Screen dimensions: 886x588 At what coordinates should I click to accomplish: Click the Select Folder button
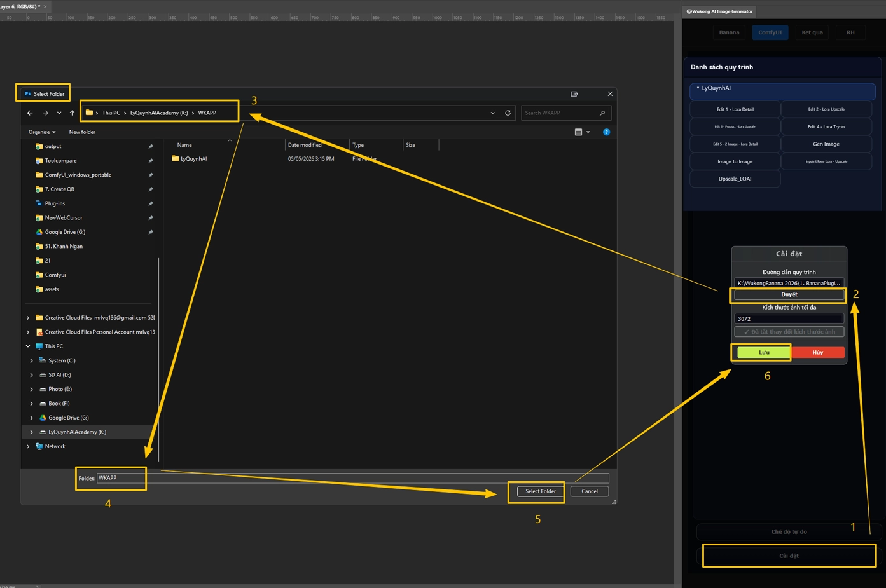click(x=541, y=491)
